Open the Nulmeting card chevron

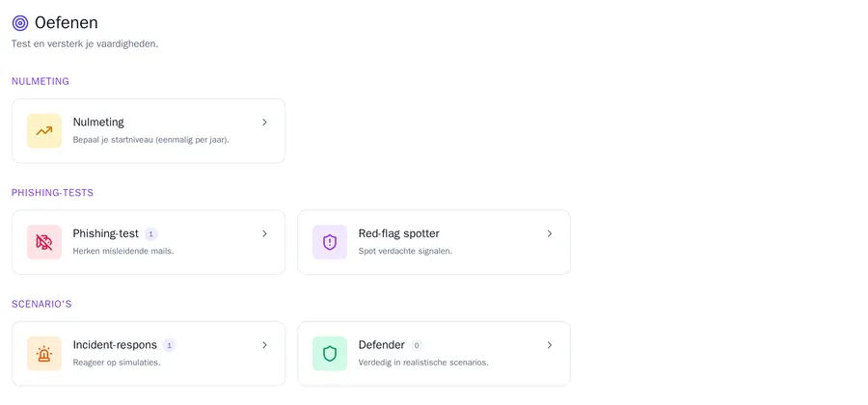point(264,122)
